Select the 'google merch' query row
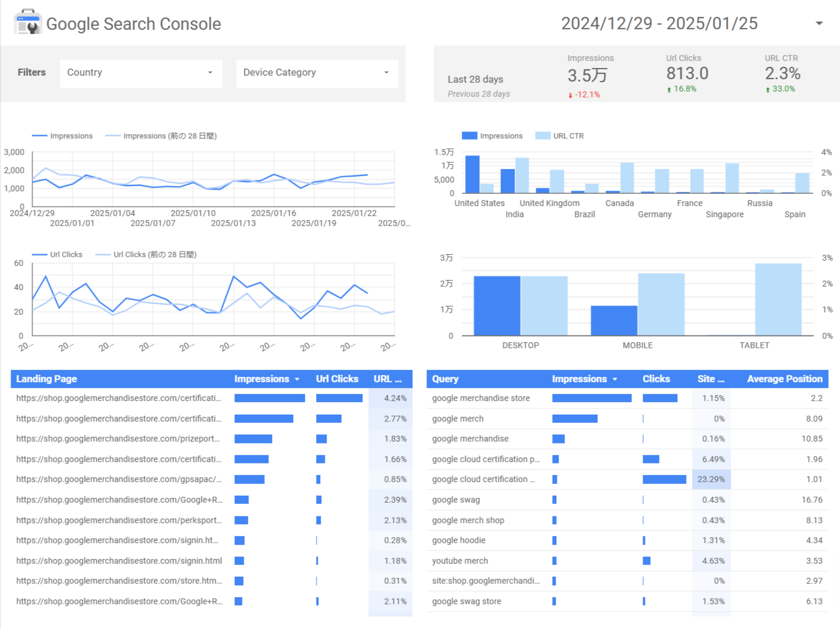The image size is (840, 629). pyautogui.click(x=627, y=419)
